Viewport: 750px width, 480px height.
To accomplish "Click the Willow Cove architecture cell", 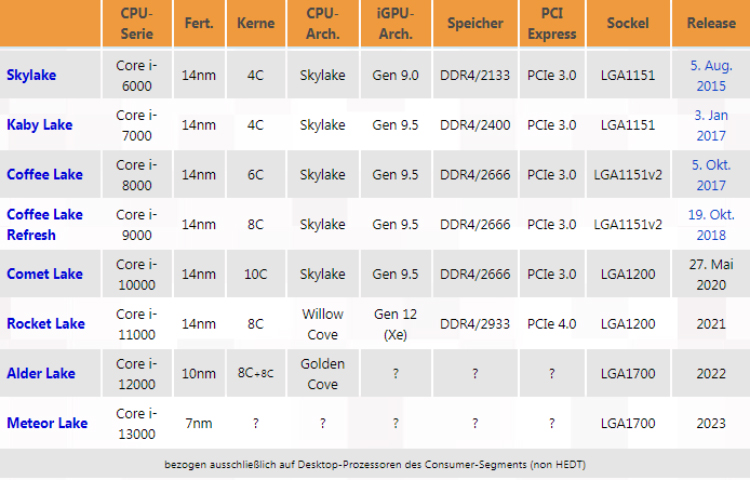I will [x=323, y=324].
